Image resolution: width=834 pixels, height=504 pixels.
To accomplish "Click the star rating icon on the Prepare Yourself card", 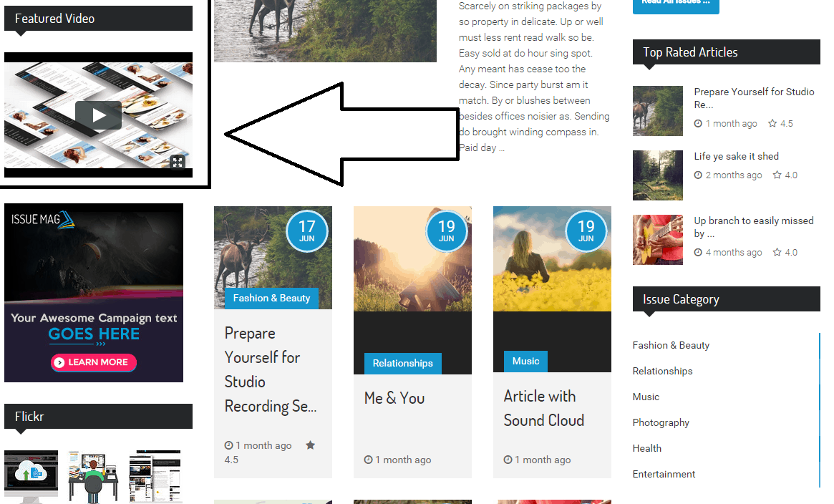I will pyautogui.click(x=310, y=445).
